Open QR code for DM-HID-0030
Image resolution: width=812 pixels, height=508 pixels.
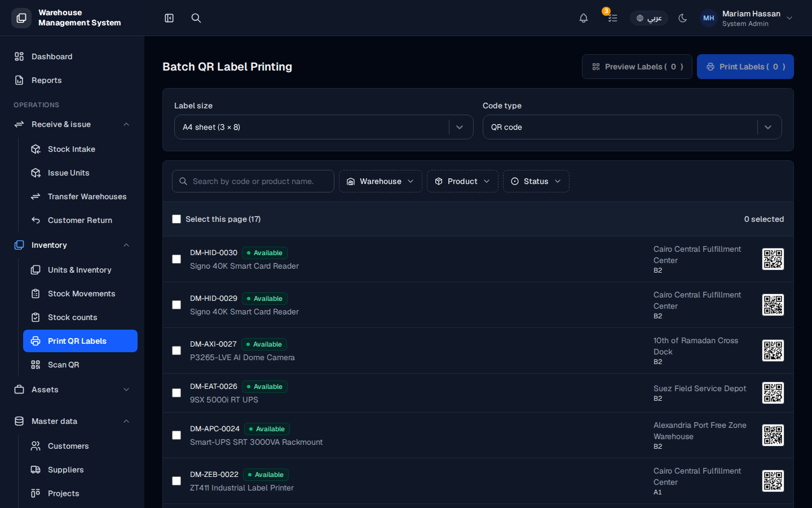773,259
